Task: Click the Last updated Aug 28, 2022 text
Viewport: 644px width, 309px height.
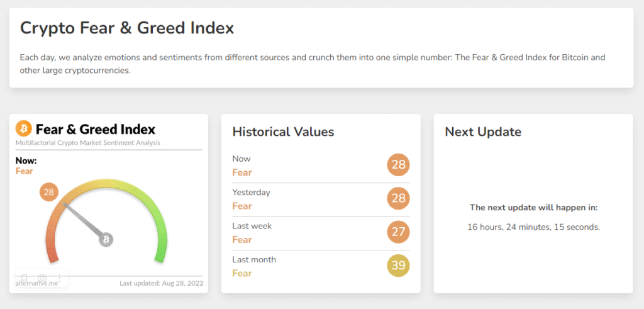Action: (162, 283)
